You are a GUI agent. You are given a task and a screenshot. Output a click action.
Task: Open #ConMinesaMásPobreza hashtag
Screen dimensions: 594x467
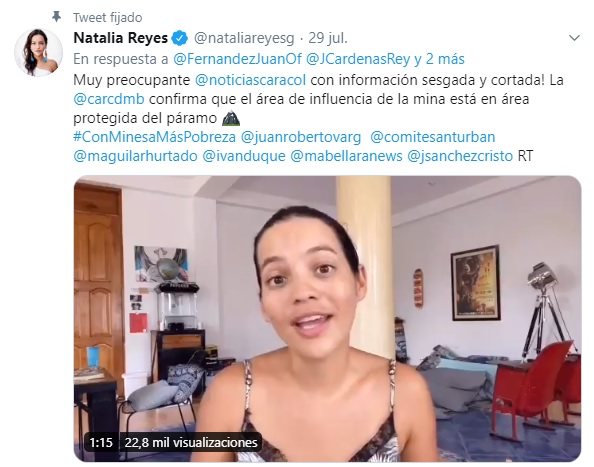(155, 137)
